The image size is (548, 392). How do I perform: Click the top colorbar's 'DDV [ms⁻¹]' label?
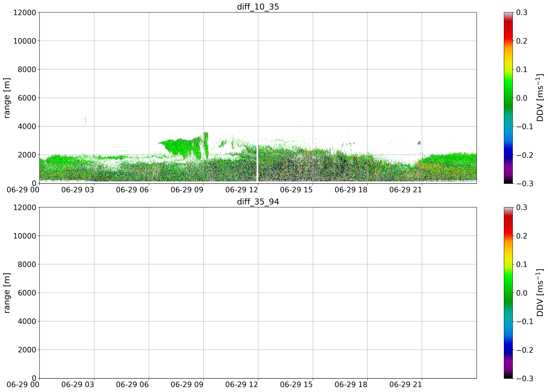point(540,98)
